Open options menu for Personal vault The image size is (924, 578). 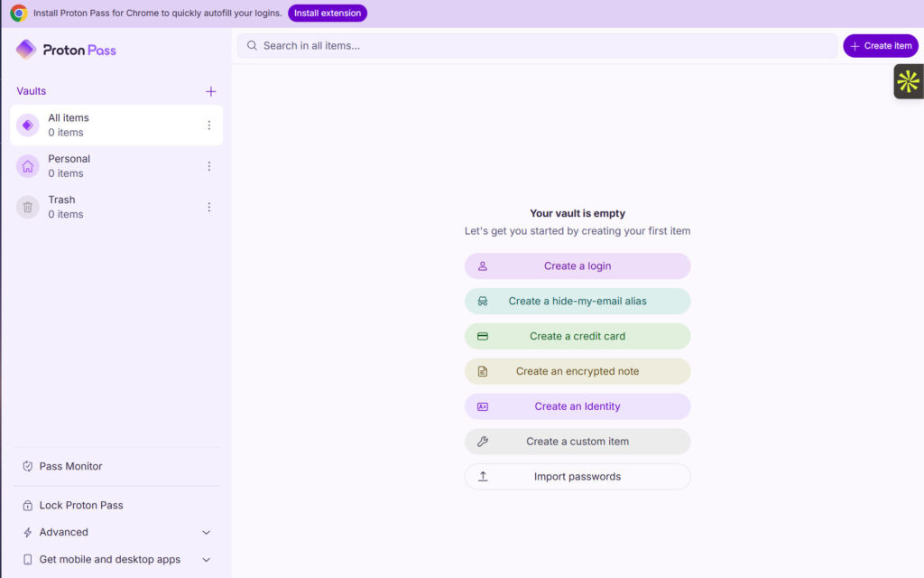[x=208, y=166]
